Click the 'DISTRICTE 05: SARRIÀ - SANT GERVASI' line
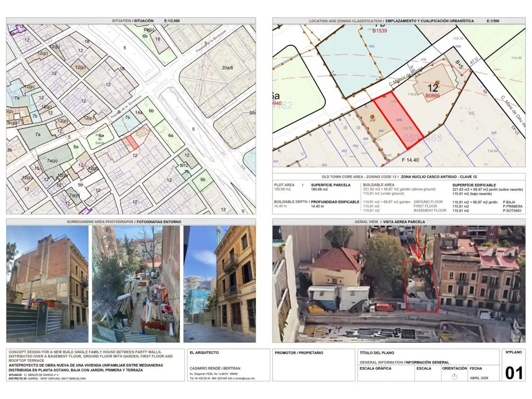The height and width of the screenshot is (399, 532). point(47,379)
